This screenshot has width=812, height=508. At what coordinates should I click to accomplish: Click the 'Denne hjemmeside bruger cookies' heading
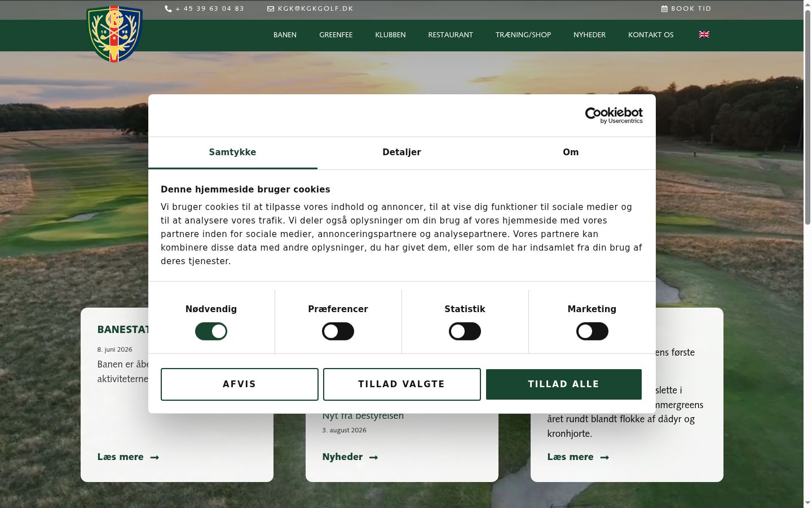click(245, 190)
